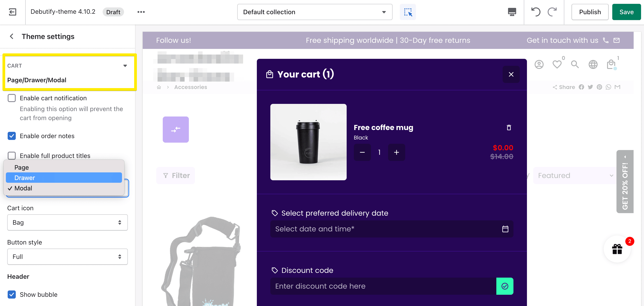Publish the Debutify theme
Screen dimensions: 644x306
(x=590, y=12)
